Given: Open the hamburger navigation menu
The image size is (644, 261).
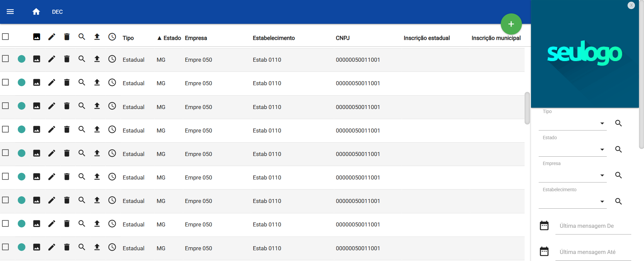Looking at the screenshot, I should [x=10, y=12].
